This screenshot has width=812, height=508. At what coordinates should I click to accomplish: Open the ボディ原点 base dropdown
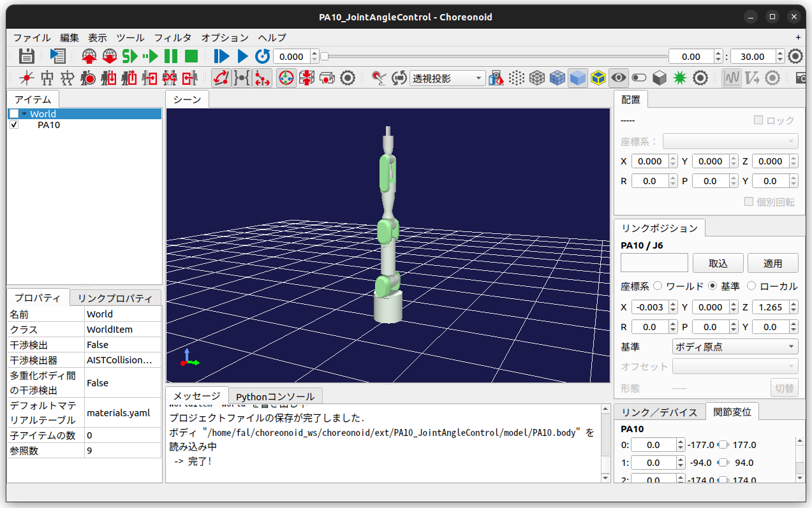[735, 347]
